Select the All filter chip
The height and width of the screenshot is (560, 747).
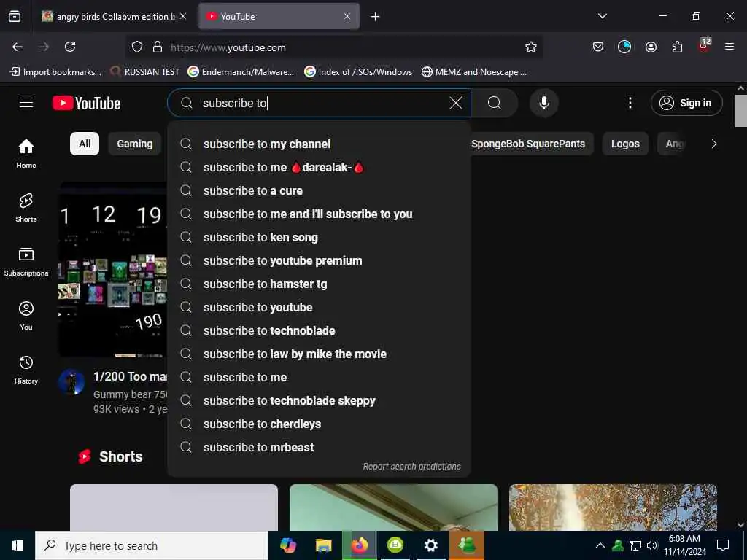(x=85, y=144)
